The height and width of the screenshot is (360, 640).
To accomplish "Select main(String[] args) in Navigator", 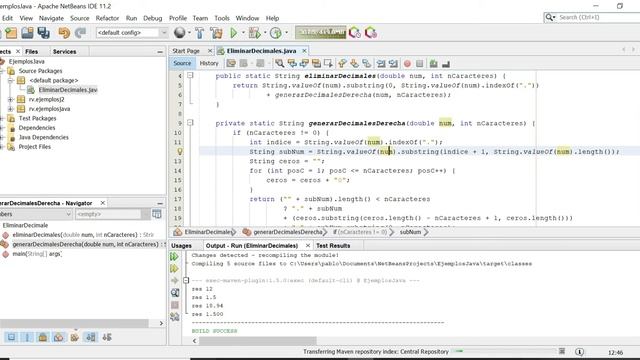I will 37,254.
